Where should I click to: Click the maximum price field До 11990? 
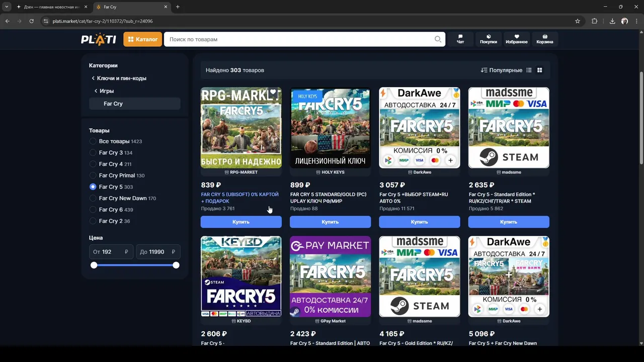[x=158, y=252]
